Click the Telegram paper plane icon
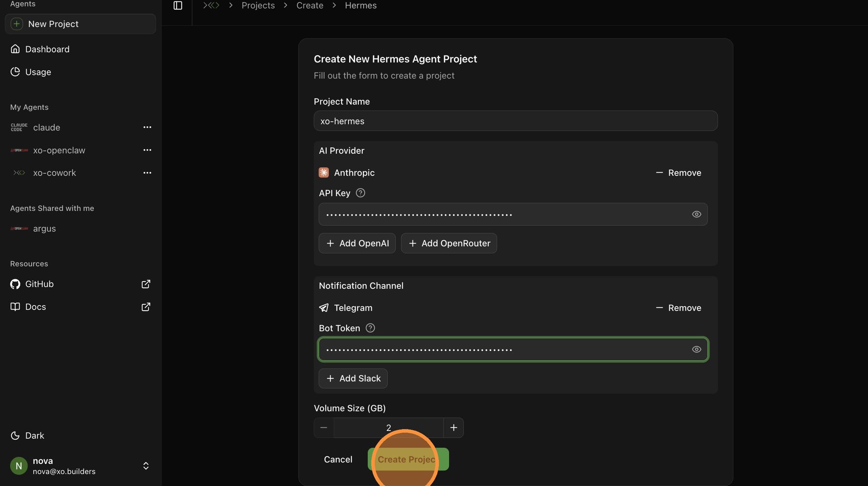868x486 pixels. pyautogui.click(x=324, y=308)
